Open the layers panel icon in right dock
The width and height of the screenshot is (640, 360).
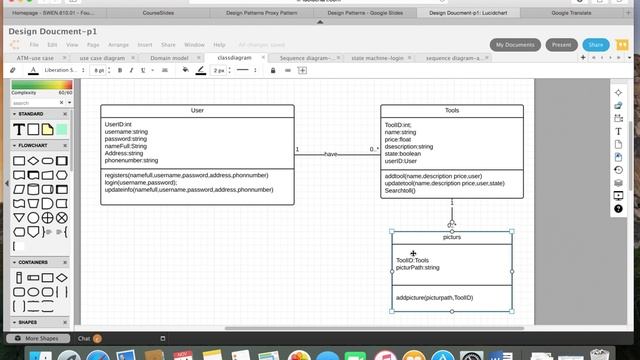click(x=618, y=183)
